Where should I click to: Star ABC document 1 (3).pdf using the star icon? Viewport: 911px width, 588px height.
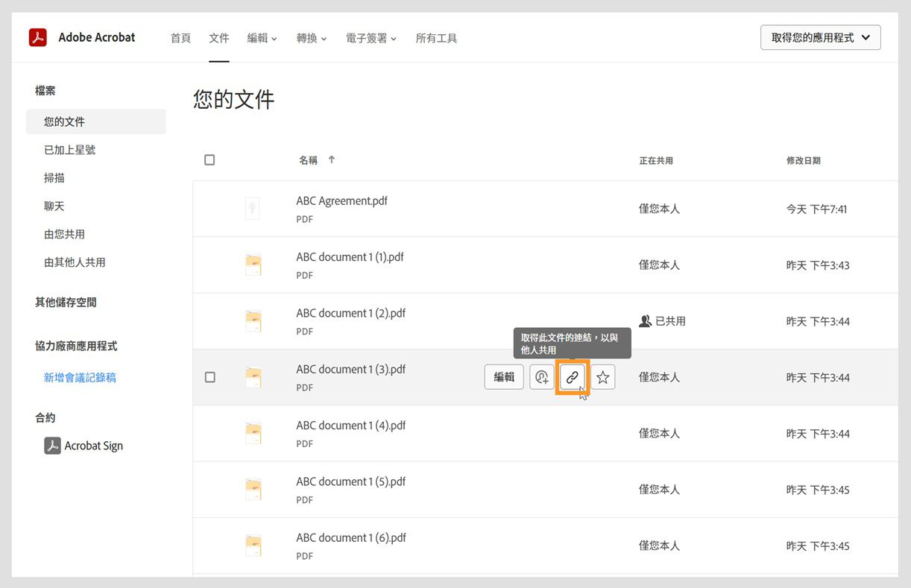[602, 377]
